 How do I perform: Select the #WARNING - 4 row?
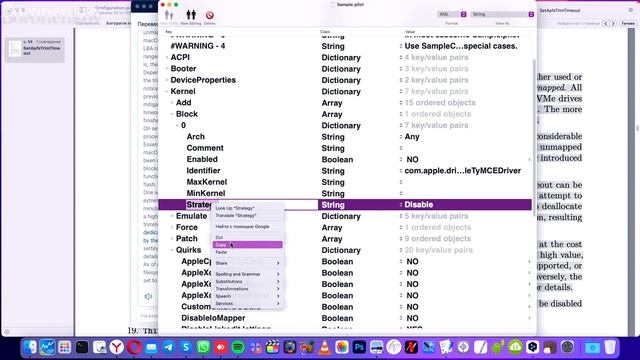click(345, 46)
